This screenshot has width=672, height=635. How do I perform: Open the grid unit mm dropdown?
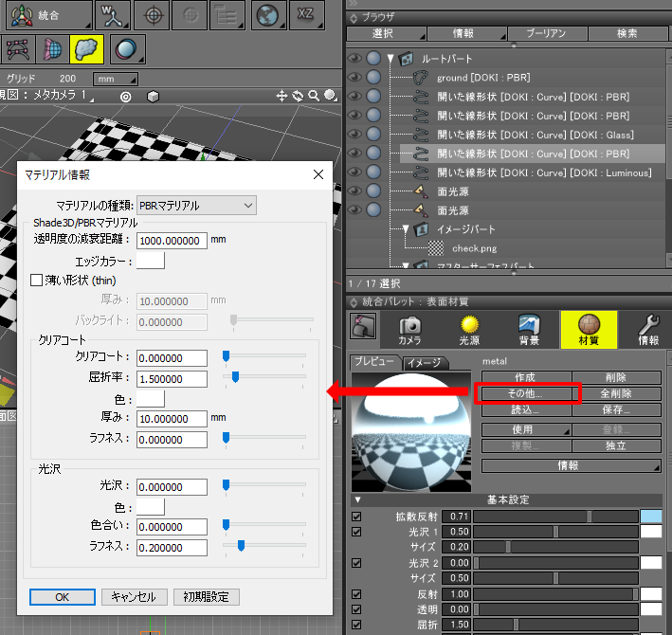116,78
